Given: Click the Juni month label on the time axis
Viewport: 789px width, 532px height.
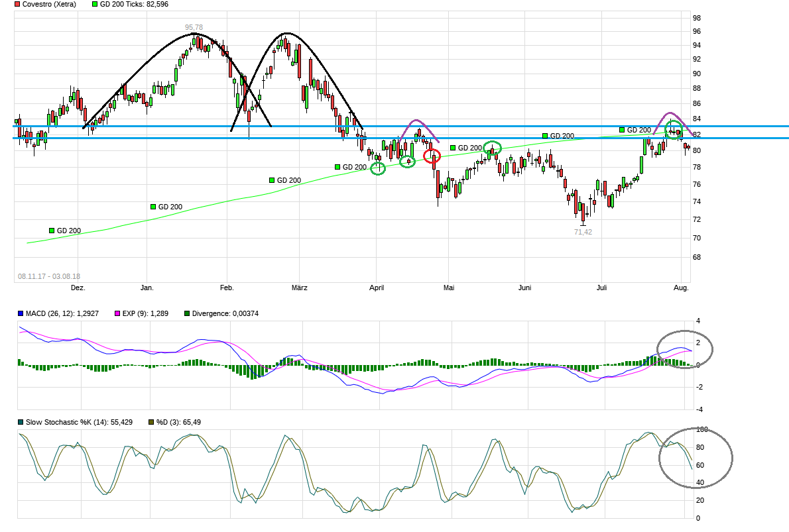Looking at the screenshot, I should tap(525, 288).
